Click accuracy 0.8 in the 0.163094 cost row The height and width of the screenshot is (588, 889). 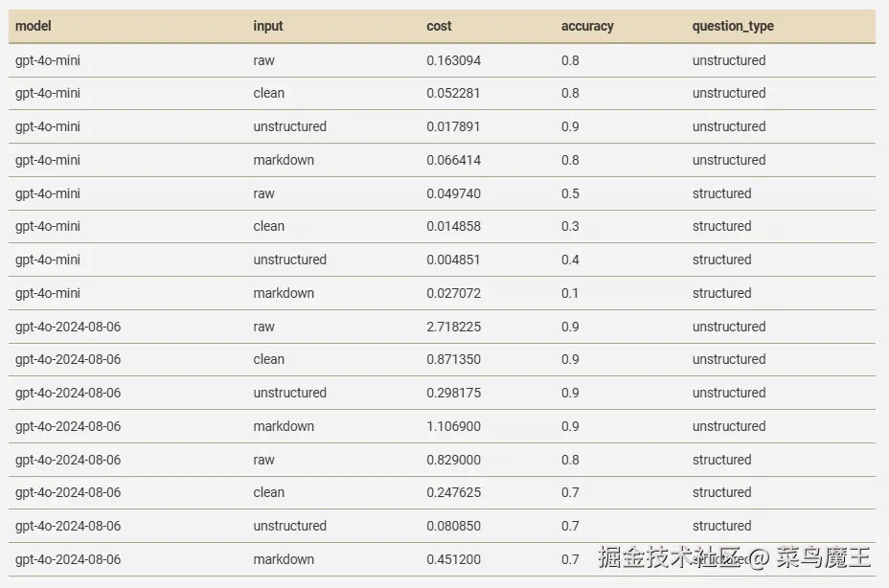click(x=570, y=60)
